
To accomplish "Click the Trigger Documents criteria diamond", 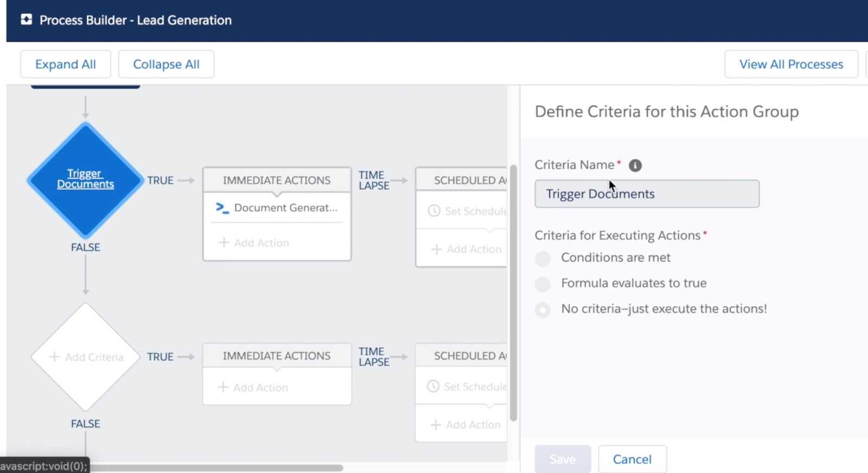I will coord(85,179).
